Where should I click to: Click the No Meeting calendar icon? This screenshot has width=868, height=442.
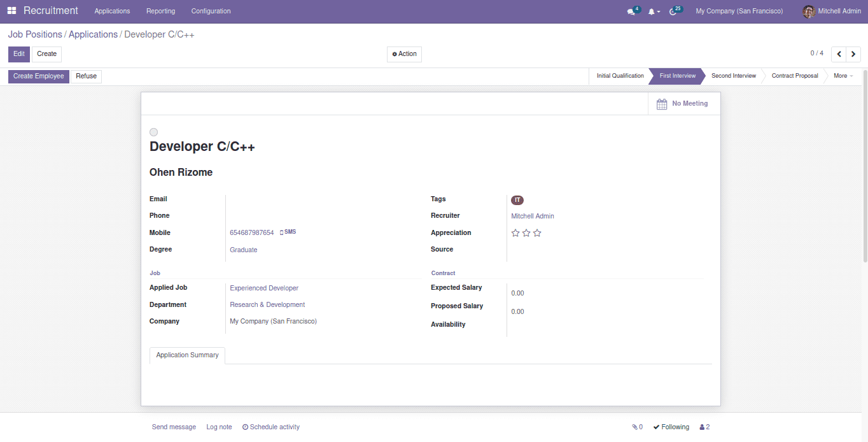662,104
